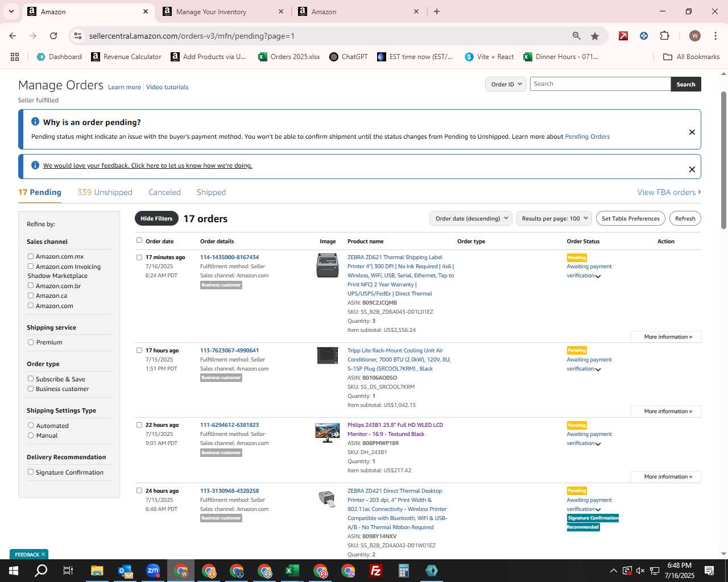
Task: Click into the order search field
Action: point(600,84)
